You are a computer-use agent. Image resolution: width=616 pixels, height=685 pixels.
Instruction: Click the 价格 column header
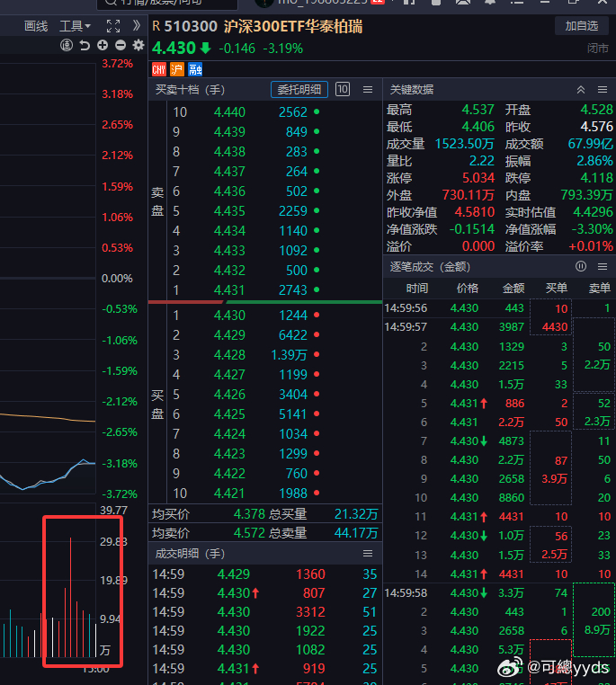(x=468, y=288)
